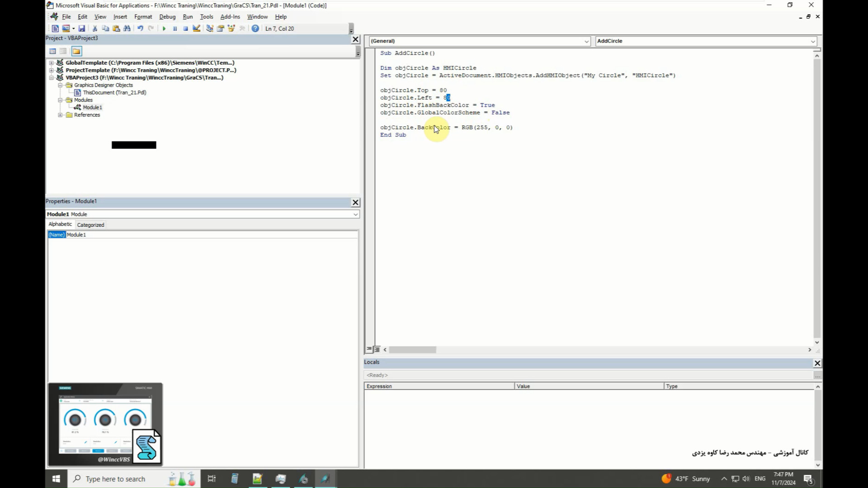The width and height of the screenshot is (868, 488).
Task: Expand the References folder
Action: tap(60, 115)
